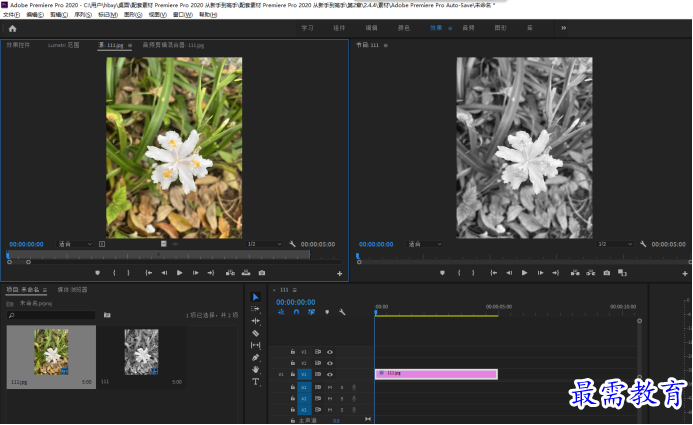Step forward one frame in Source monitor
The image size is (693, 425).
click(x=195, y=273)
